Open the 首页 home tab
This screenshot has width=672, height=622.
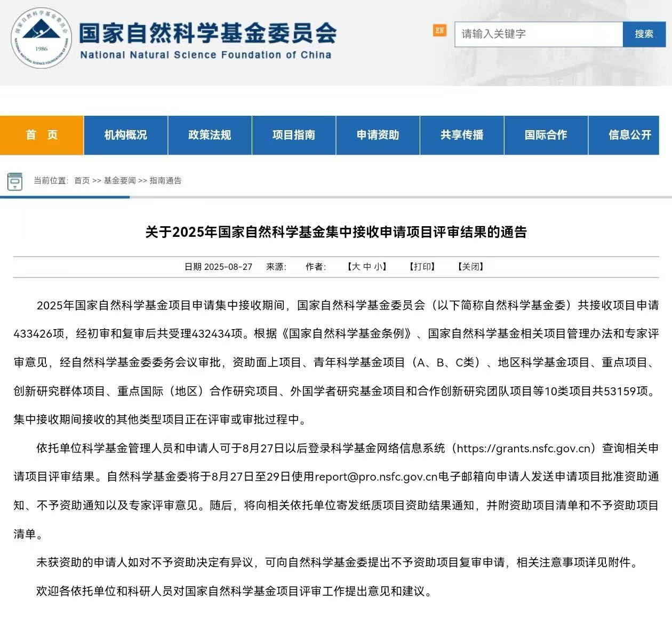[x=42, y=135]
